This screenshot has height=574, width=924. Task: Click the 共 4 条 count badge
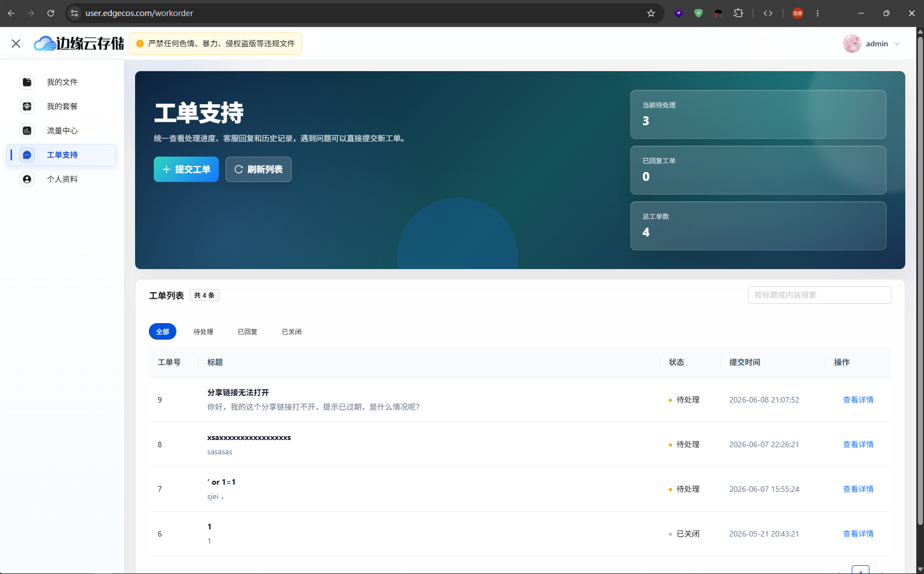(x=205, y=295)
